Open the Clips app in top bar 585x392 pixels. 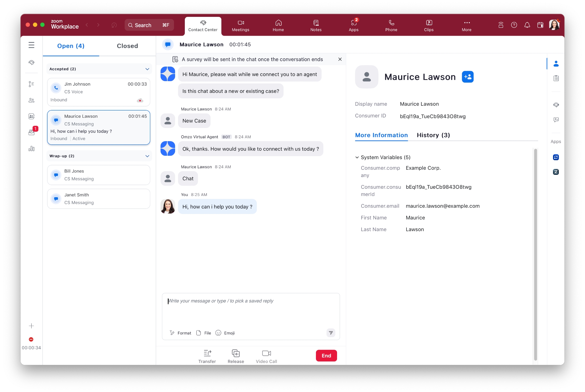click(428, 25)
